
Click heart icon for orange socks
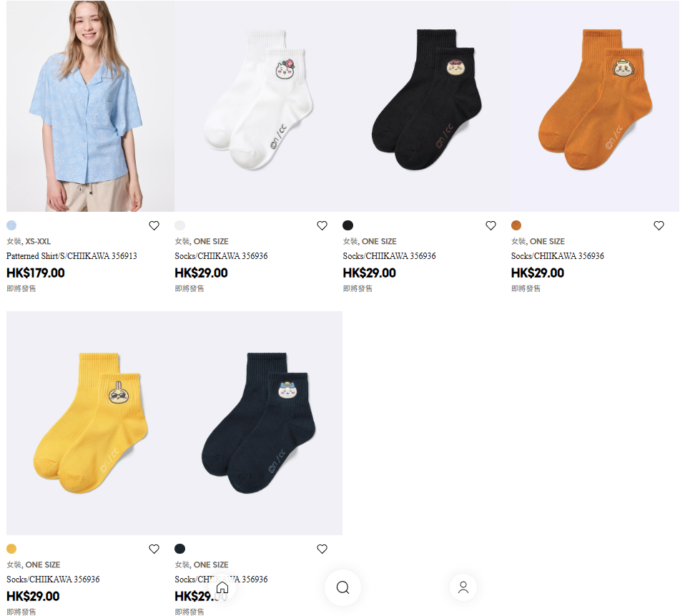tap(659, 225)
